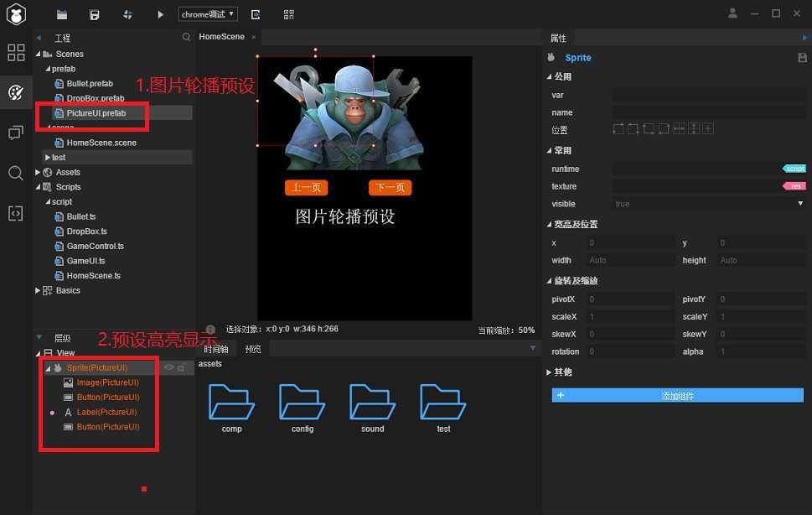
Task: Run the project with the play icon
Action: [160, 14]
